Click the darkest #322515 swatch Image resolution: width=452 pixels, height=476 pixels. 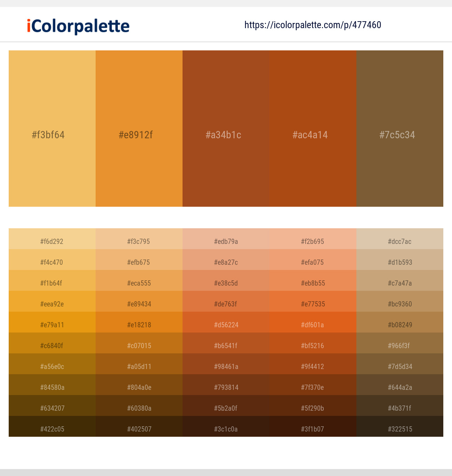tap(400, 429)
